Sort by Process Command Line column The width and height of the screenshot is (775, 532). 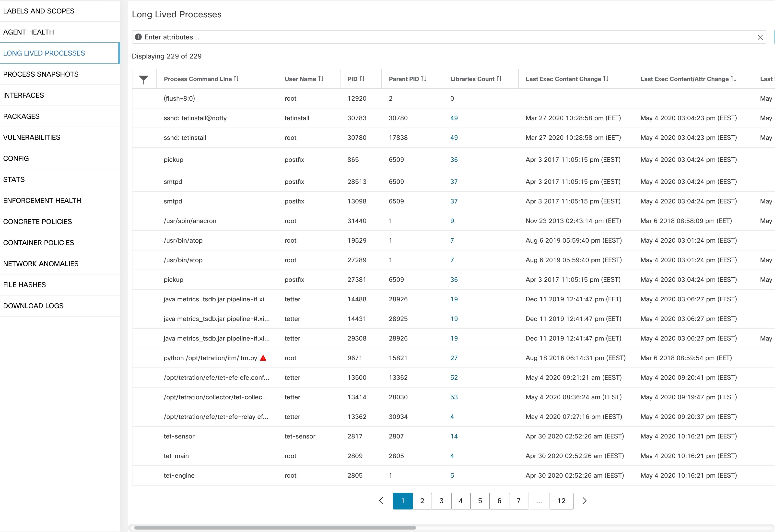coord(240,78)
